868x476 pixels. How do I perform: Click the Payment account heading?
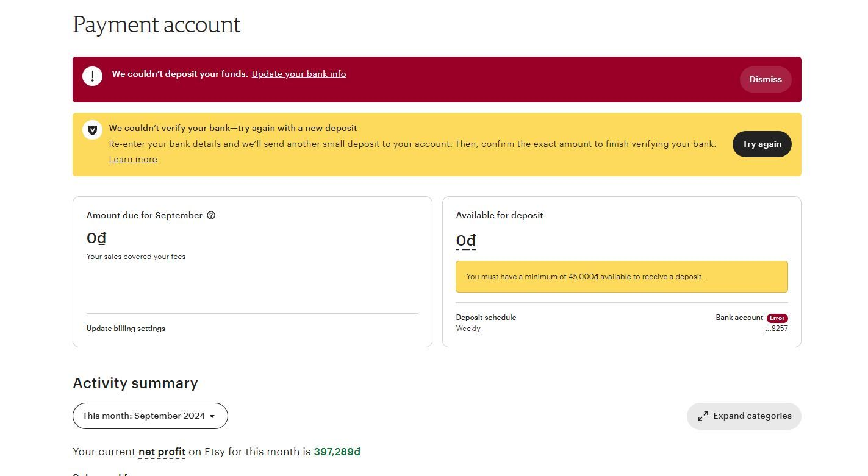coord(157,25)
